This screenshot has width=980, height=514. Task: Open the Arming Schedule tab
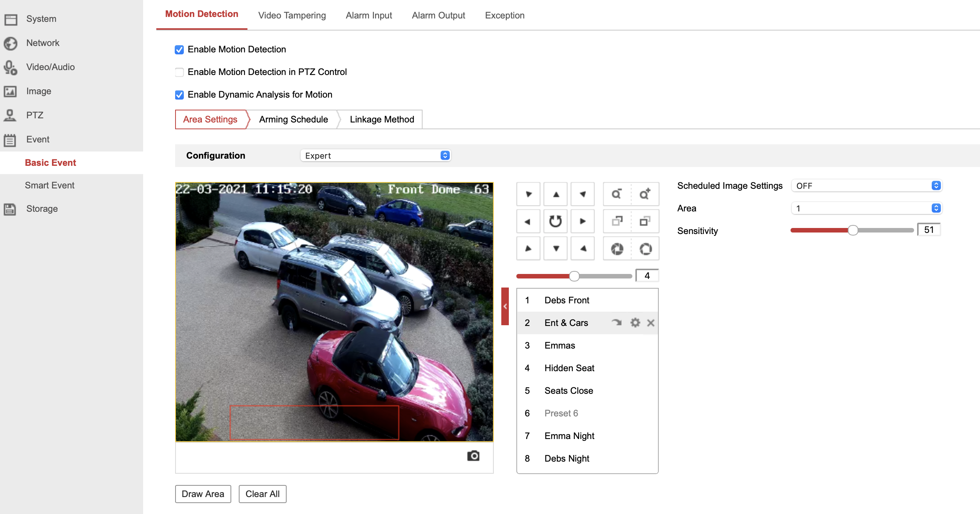pyautogui.click(x=293, y=119)
